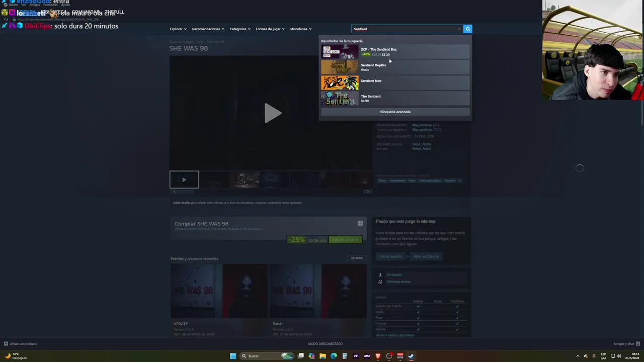
Task: Open the Patch Version 1.0.2 event card
Action: [318, 301]
